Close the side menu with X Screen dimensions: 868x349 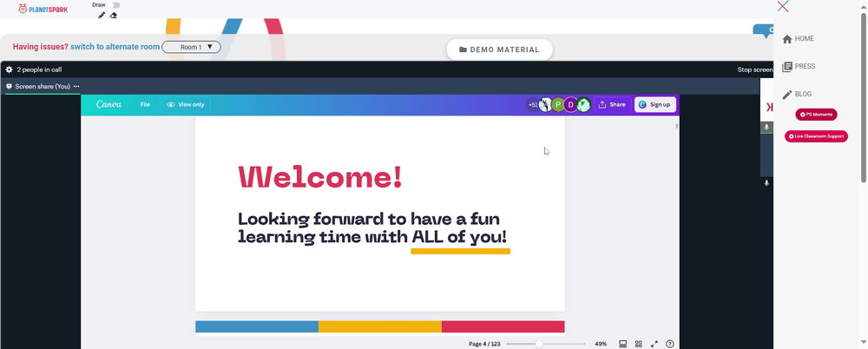[783, 6]
